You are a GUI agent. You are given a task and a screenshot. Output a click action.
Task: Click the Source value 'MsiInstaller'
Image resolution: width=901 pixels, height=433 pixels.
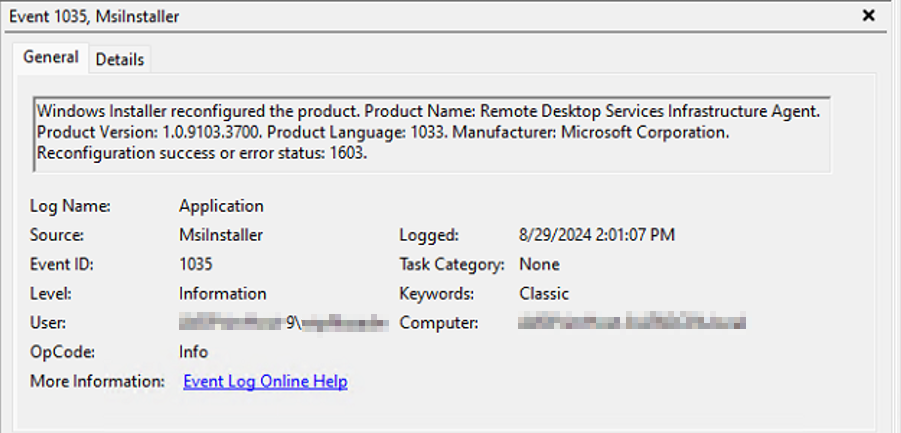222,235
